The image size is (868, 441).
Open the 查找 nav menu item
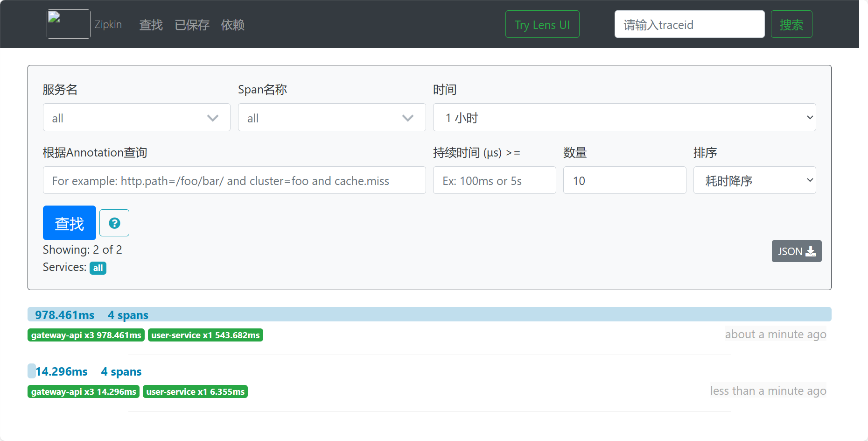[x=151, y=25]
